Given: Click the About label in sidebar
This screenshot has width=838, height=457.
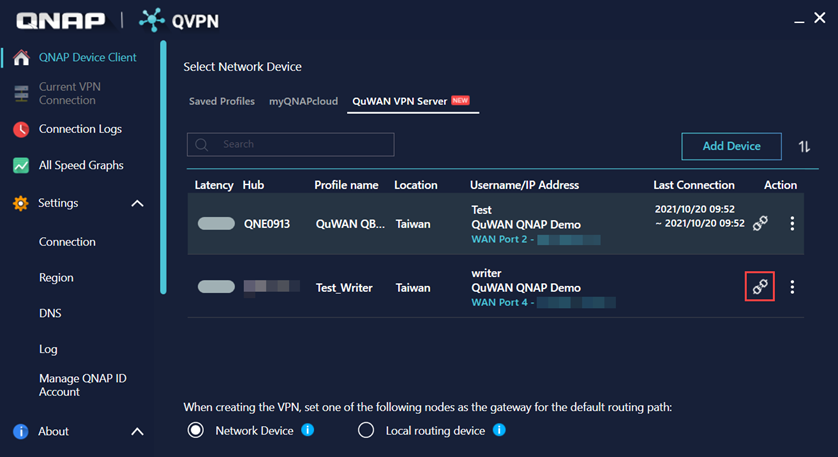Looking at the screenshot, I should tap(53, 431).
